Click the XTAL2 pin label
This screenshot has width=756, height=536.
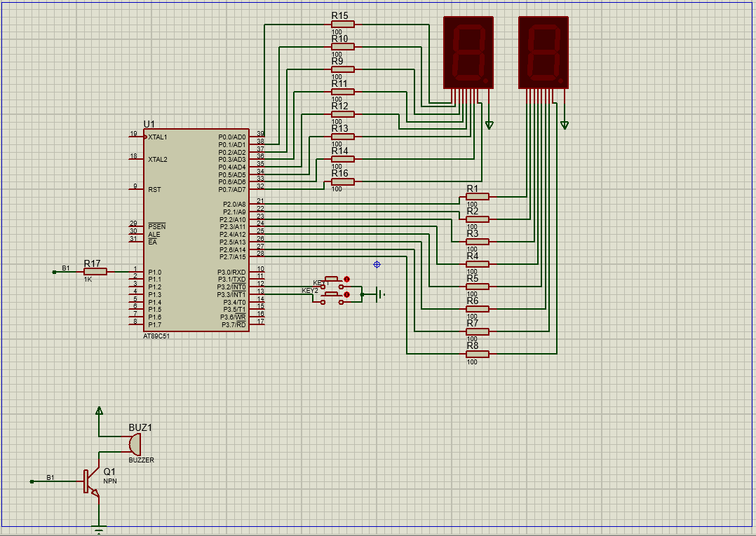pos(158,160)
